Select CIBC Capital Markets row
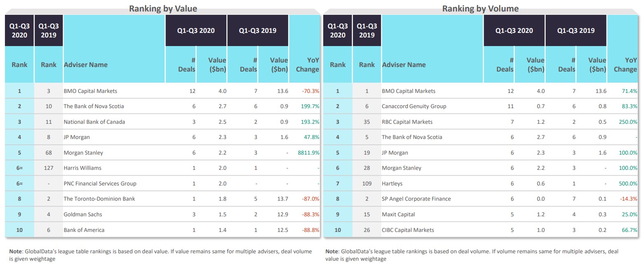644x264 pixels. click(x=408, y=230)
